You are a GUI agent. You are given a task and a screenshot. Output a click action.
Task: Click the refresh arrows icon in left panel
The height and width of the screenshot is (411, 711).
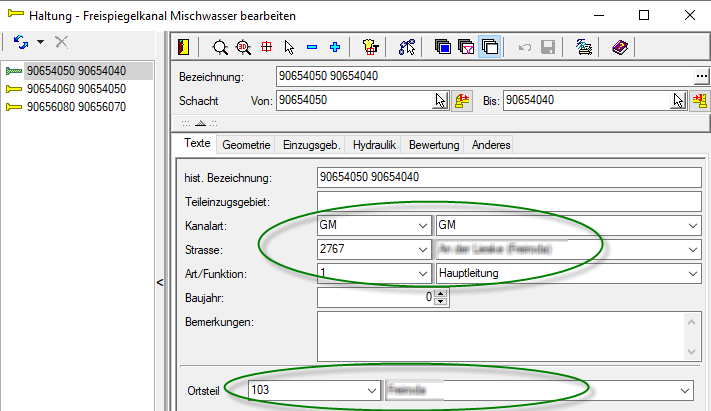[20, 42]
